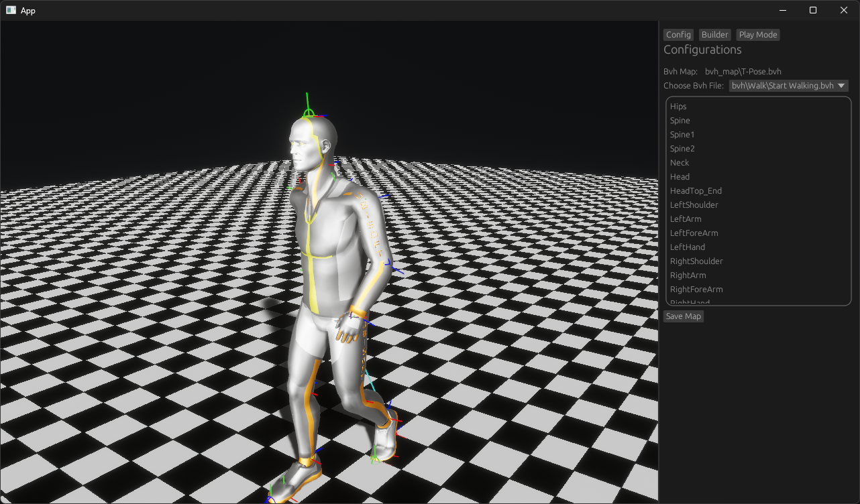The height and width of the screenshot is (504, 860).
Task: Select the Spine2 bone entry
Action: coord(682,149)
